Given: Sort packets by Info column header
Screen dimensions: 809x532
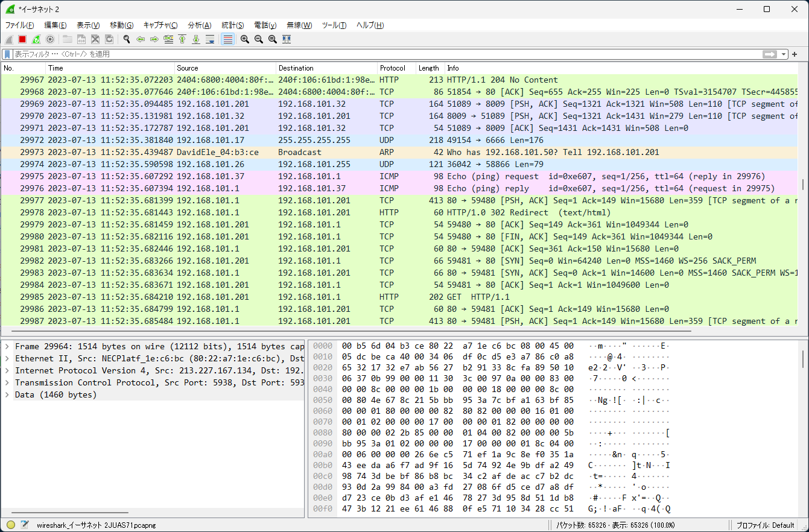Looking at the screenshot, I should (621, 68).
